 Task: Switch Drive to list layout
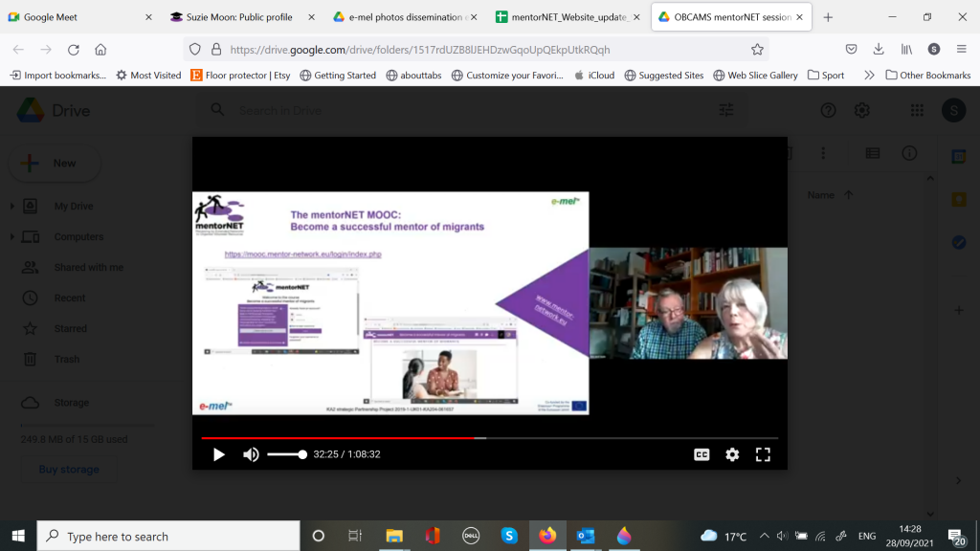coord(873,153)
